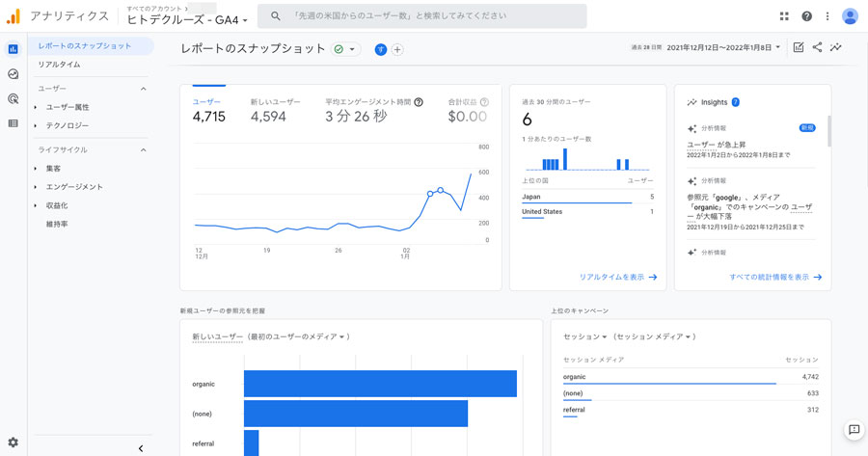
Task: Open the Advertising icon in left rail
Action: point(13,98)
